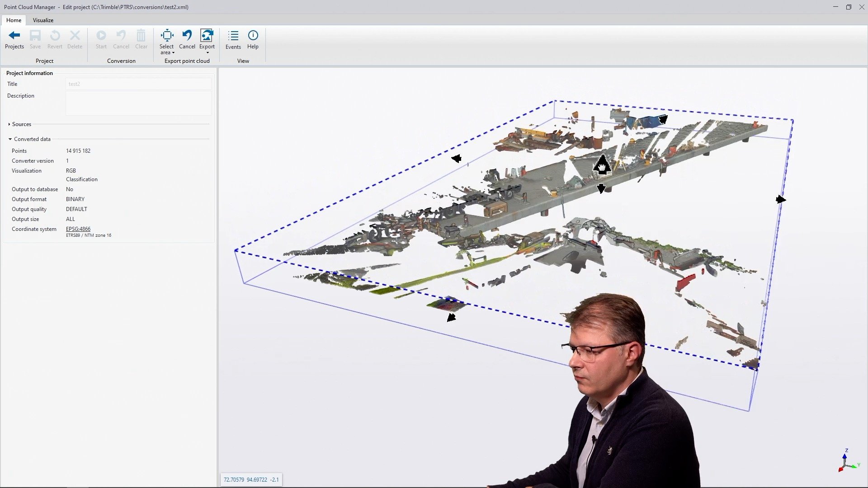Click the Clear conversion icon

[x=141, y=35]
